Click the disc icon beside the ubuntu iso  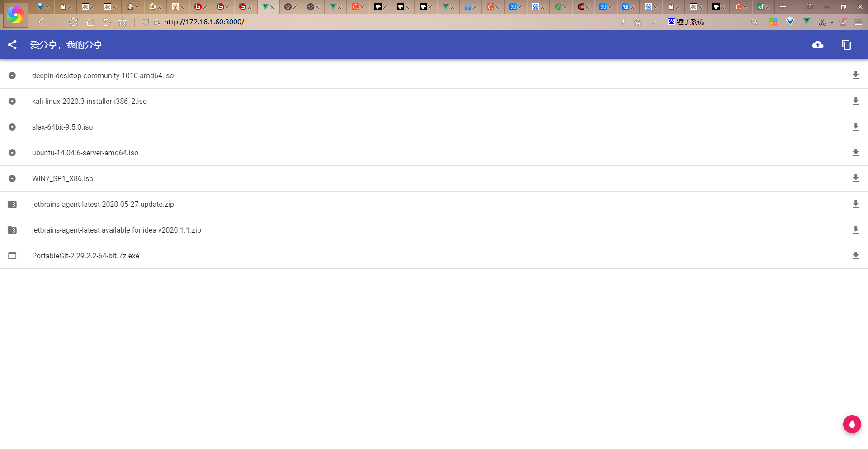(x=12, y=153)
